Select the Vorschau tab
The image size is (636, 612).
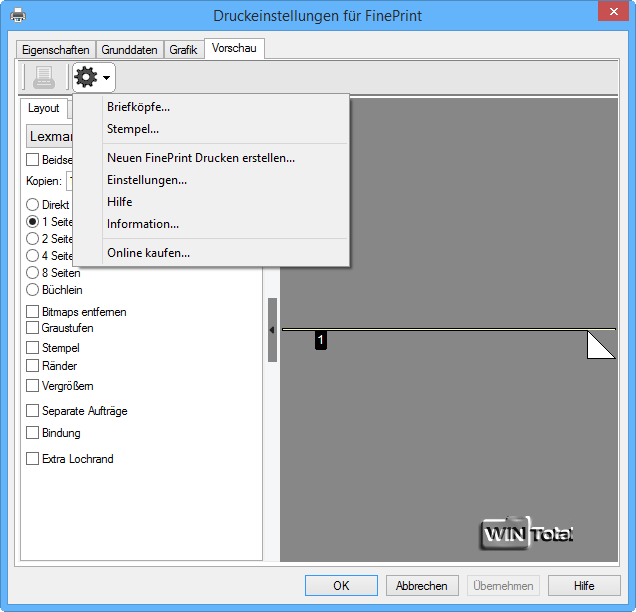tap(234, 48)
